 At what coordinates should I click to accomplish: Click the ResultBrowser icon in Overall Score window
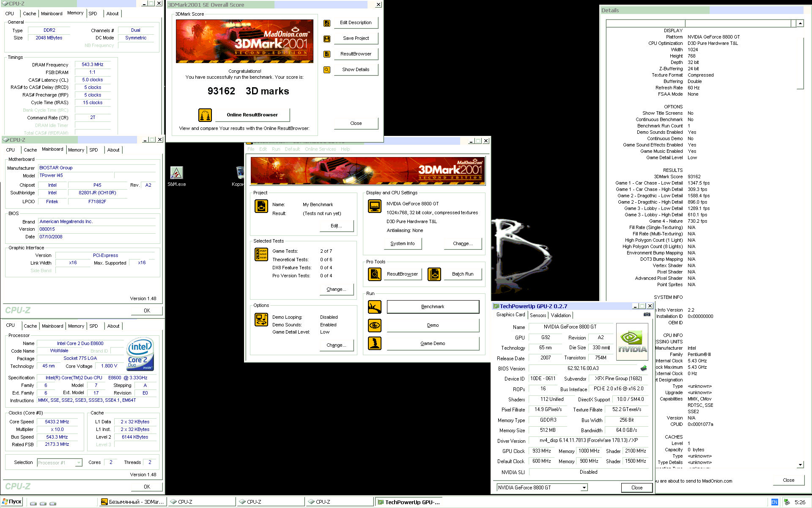[x=327, y=54]
